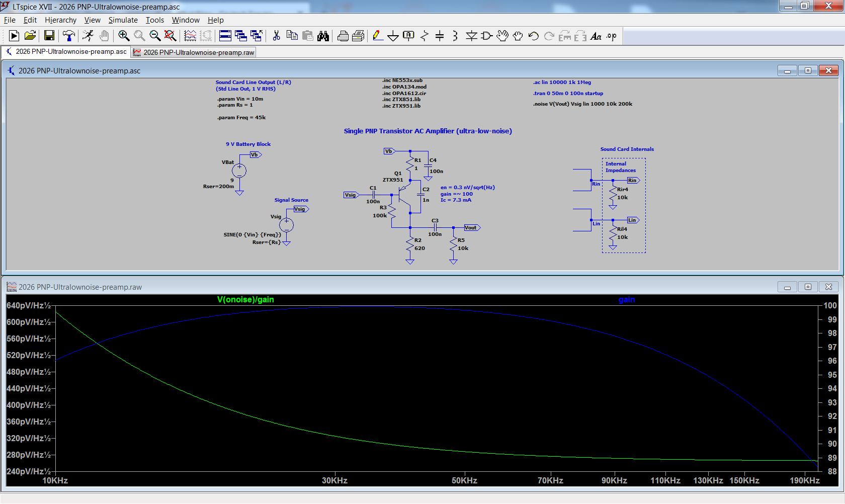Screen dimensions: 845x504
Task: Click the Find binoculars icon
Action: click(323, 36)
